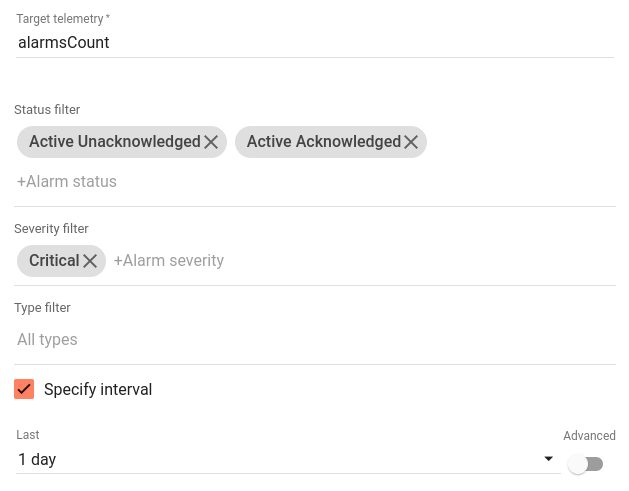Click the Severity filter label
Screen dimensions: 629x491
51,229
